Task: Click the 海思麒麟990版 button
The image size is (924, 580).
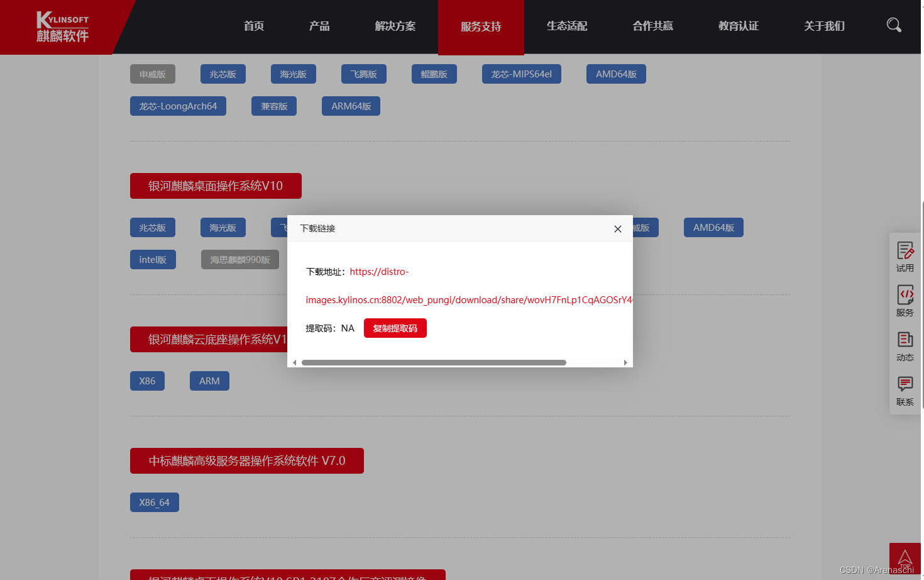Action: coord(240,260)
